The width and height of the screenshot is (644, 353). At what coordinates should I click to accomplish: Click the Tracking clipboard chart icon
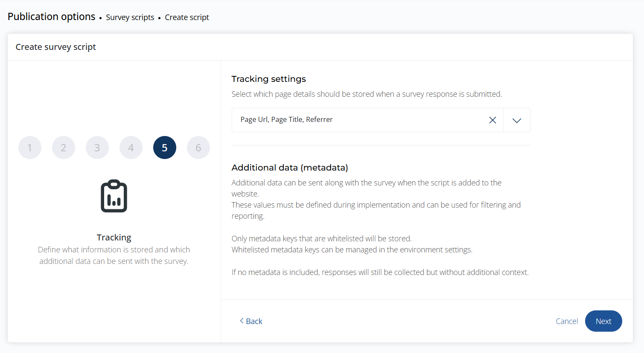(114, 196)
